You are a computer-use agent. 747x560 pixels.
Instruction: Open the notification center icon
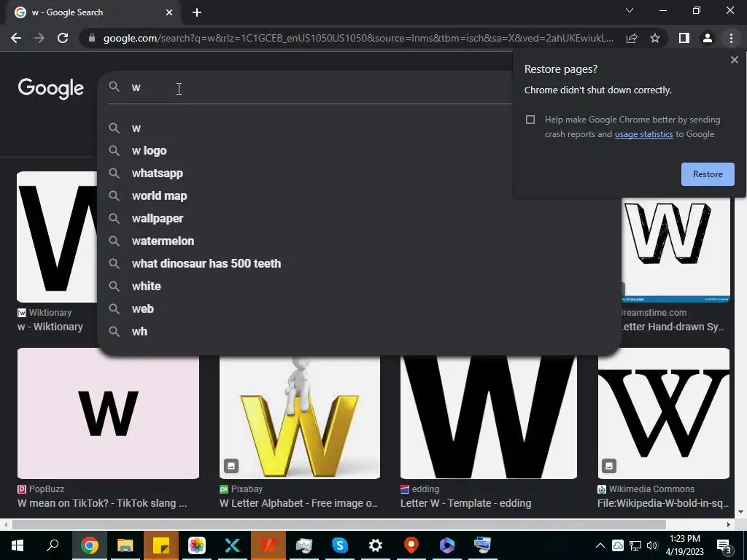[x=724, y=545]
